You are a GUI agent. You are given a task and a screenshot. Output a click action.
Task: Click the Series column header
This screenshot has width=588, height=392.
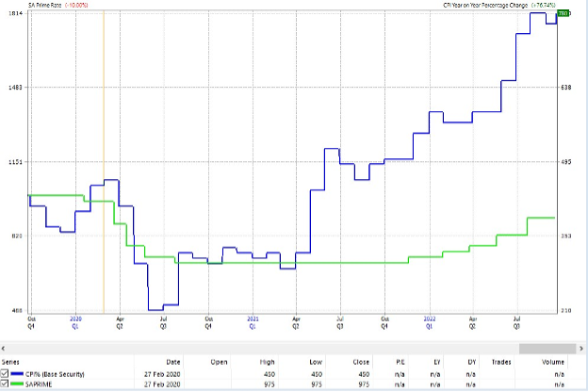[11, 361]
